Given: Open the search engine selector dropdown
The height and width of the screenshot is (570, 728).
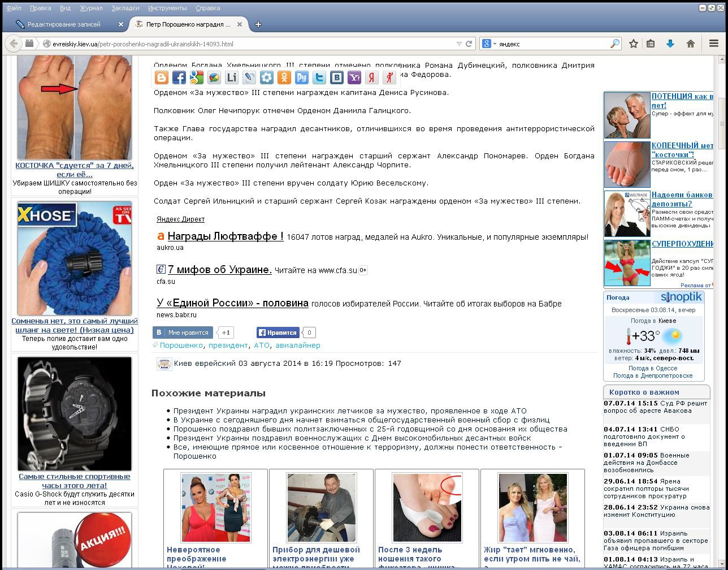Looking at the screenshot, I should tap(489, 44).
